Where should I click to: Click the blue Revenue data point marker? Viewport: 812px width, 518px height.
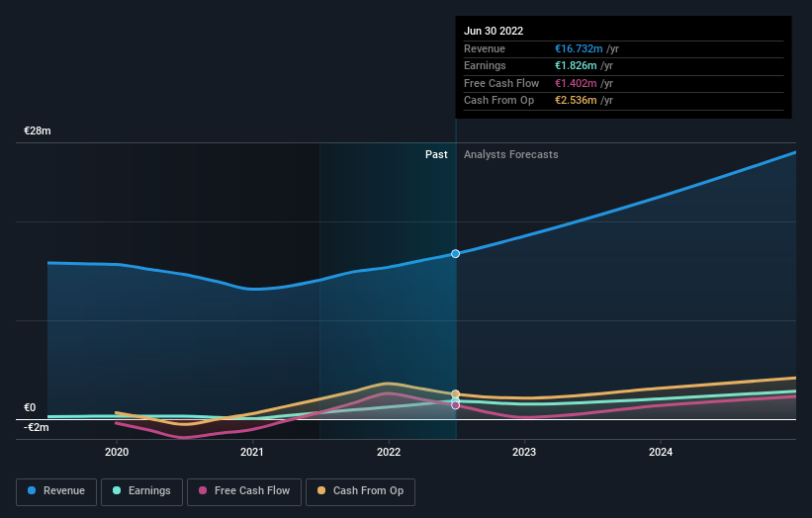pos(455,254)
